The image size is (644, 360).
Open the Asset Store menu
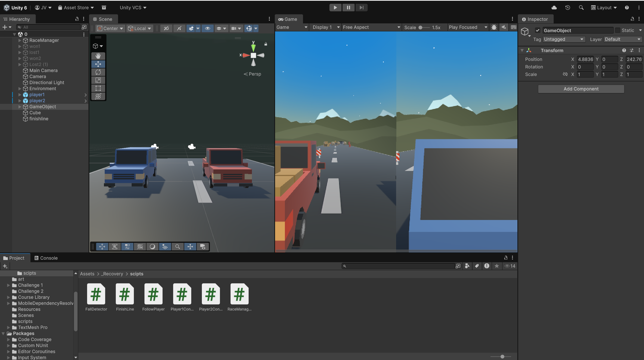pos(76,8)
